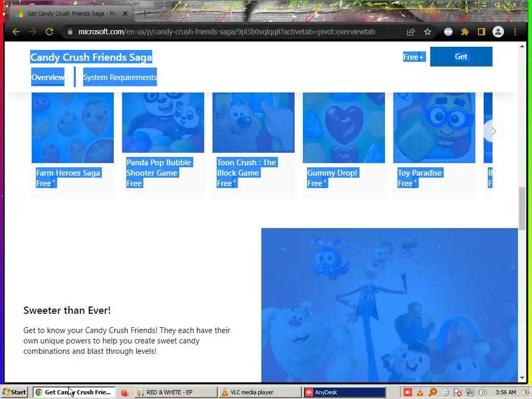Click the Sweeter than Ever! heading
The height and width of the screenshot is (399, 532).
[x=67, y=310]
